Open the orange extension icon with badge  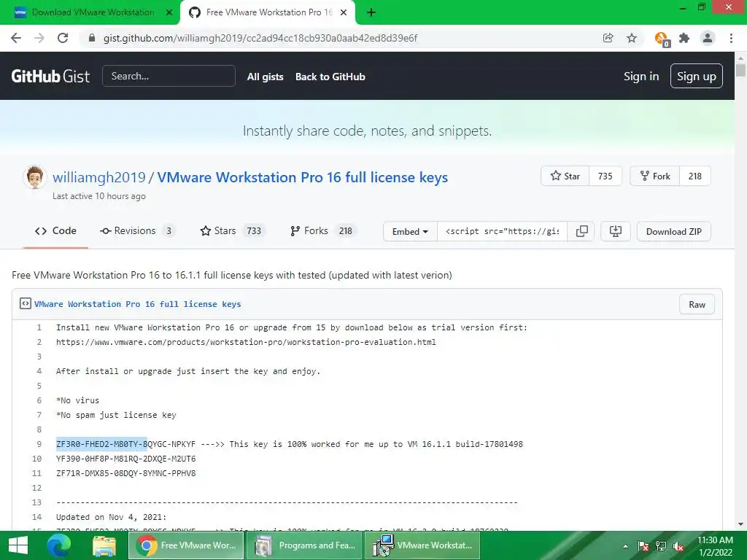662,39
